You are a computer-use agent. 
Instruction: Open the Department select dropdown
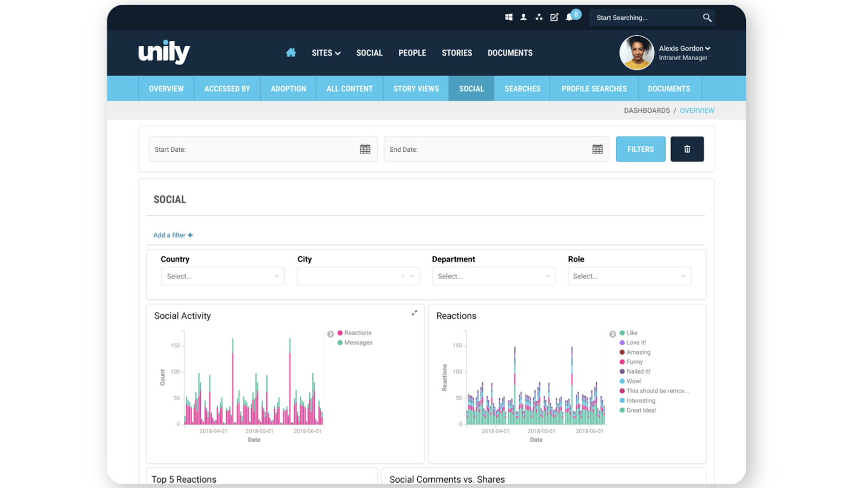[x=494, y=277]
